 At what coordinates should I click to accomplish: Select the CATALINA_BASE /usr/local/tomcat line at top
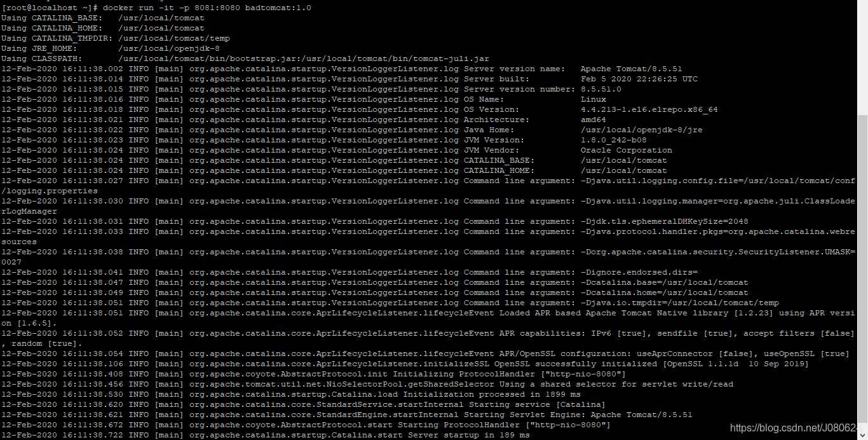(x=103, y=18)
